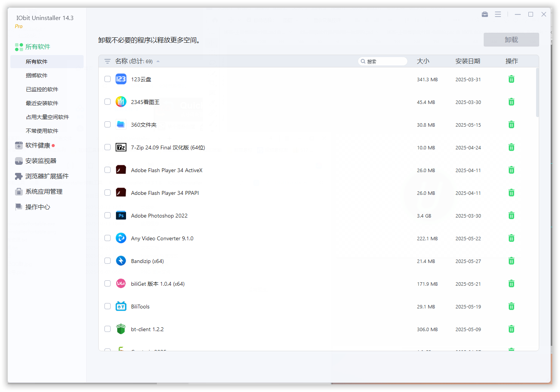Screen dimensions: 560x392
Task: Check the Bandizip (x64) checkbox
Action: 108,261
